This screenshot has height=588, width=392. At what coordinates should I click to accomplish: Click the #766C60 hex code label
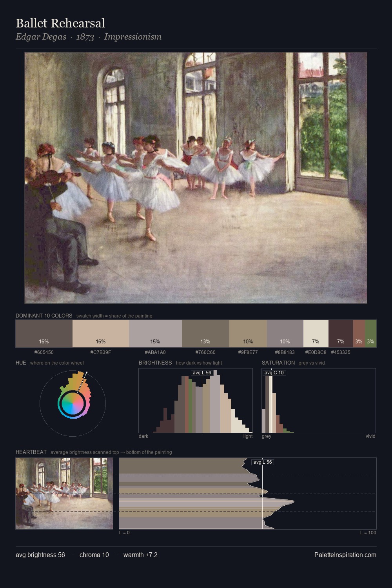(205, 352)
